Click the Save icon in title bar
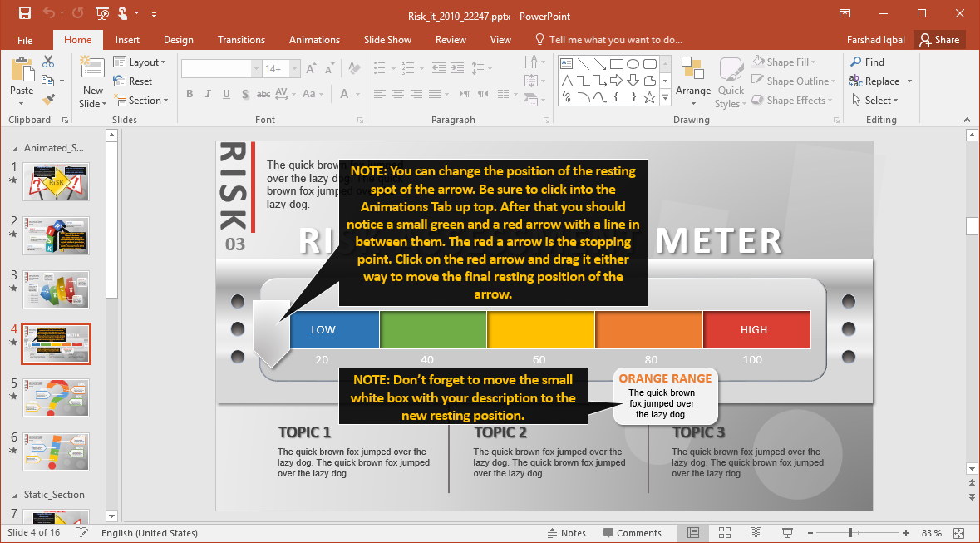980x543 pixels. [x=24, y=14]
